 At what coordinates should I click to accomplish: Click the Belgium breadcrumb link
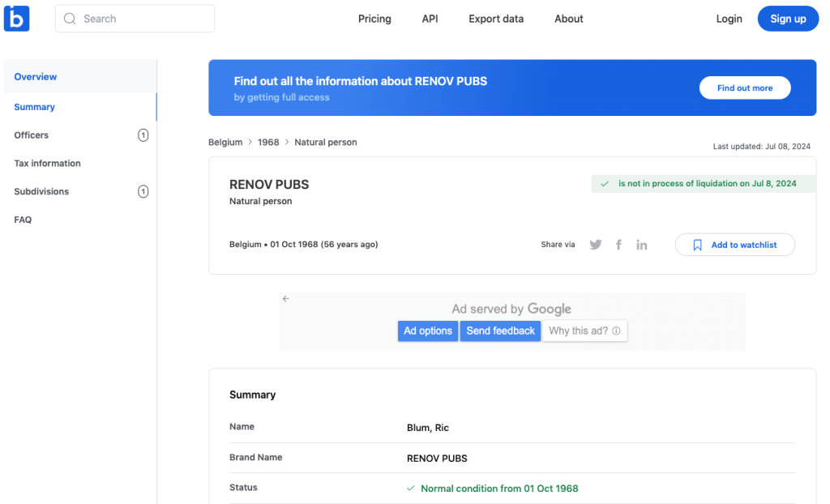pyautogui.click(x=225, y=143)
